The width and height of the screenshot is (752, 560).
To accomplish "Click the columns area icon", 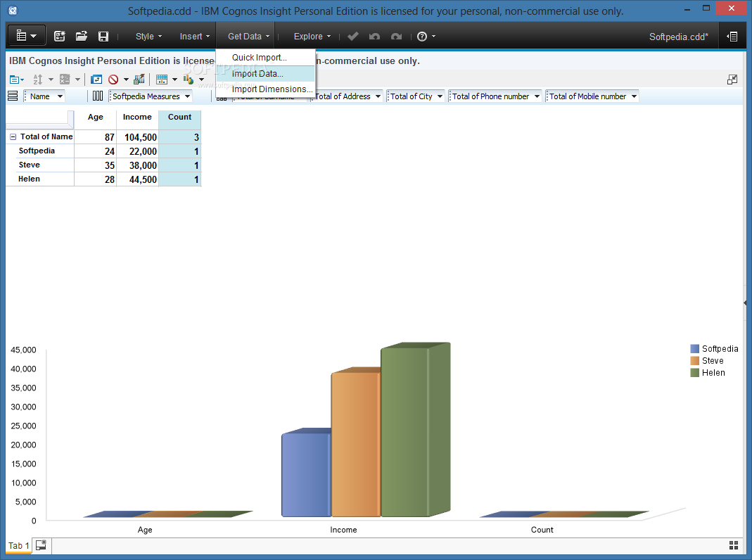I will click(x=98, y=96).
